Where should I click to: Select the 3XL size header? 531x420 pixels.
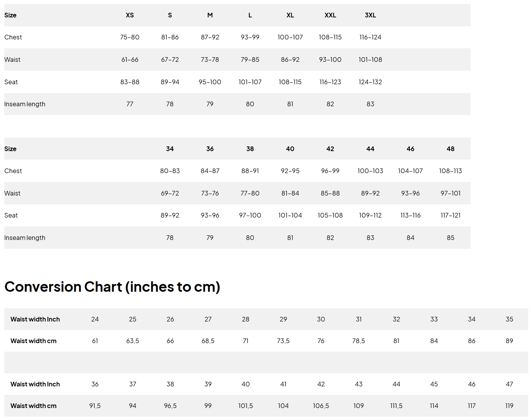(x=370, y=15)
